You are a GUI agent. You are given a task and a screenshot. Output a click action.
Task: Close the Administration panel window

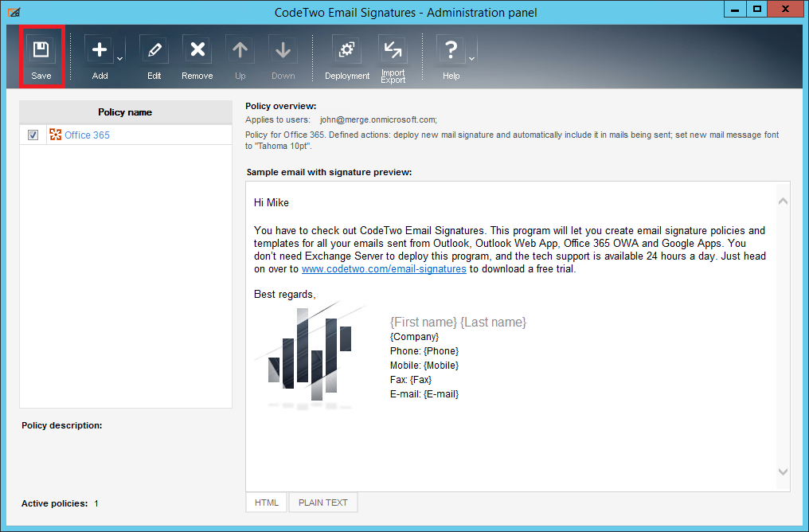[x=785, y=10]
